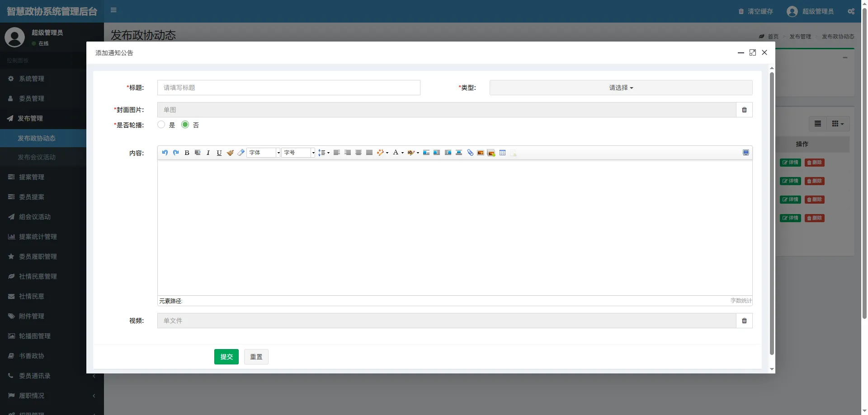This screenshot has width=868, height=415.
Task: Open the 请选择 type dropdown
Action: (621, 88)
